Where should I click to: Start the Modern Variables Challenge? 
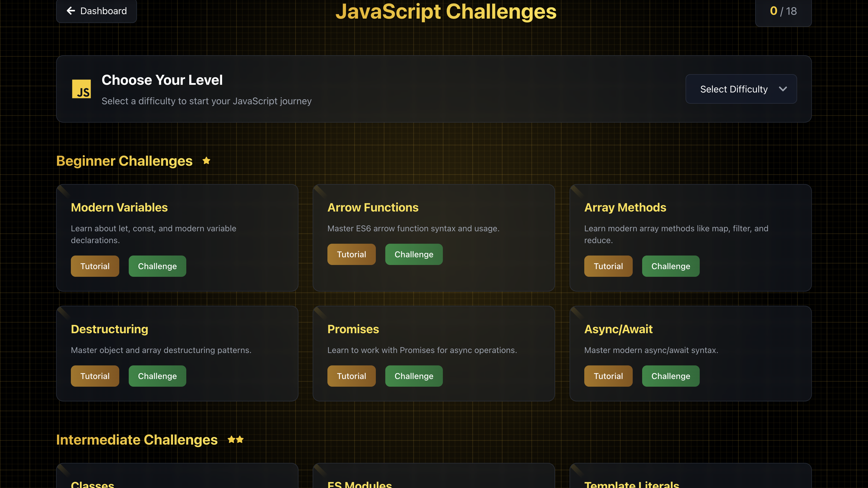[157, 266]
